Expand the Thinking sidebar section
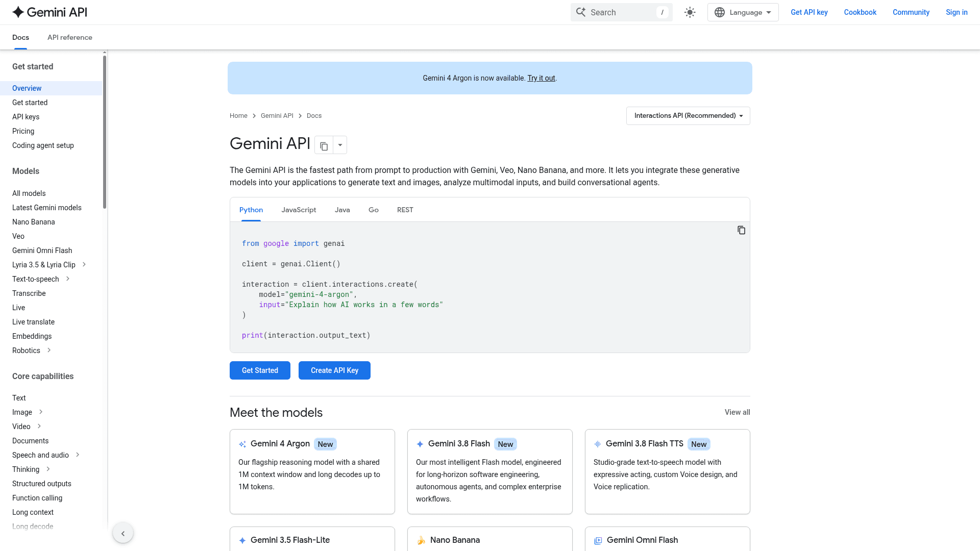This screenshot has height=551, width=980. point(48,469)
